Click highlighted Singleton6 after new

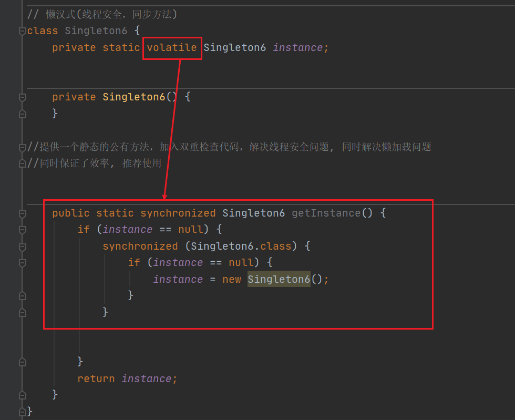pyautogui.click(x=279, y=279)
